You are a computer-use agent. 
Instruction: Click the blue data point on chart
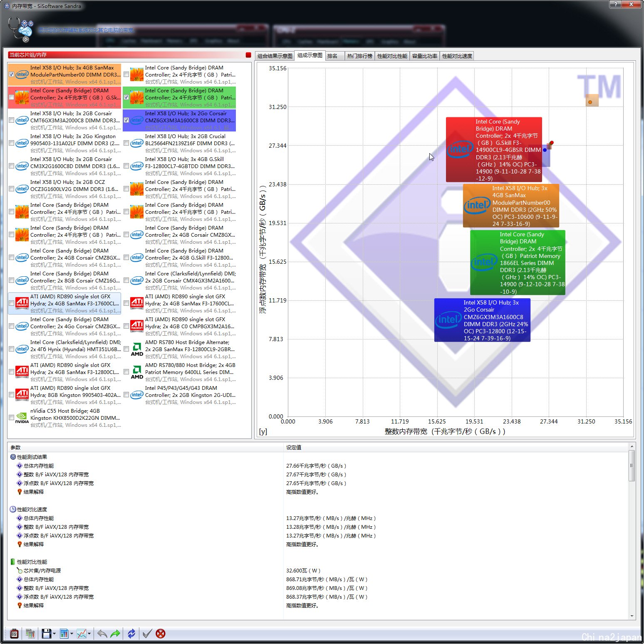click(x=545, y=150)
